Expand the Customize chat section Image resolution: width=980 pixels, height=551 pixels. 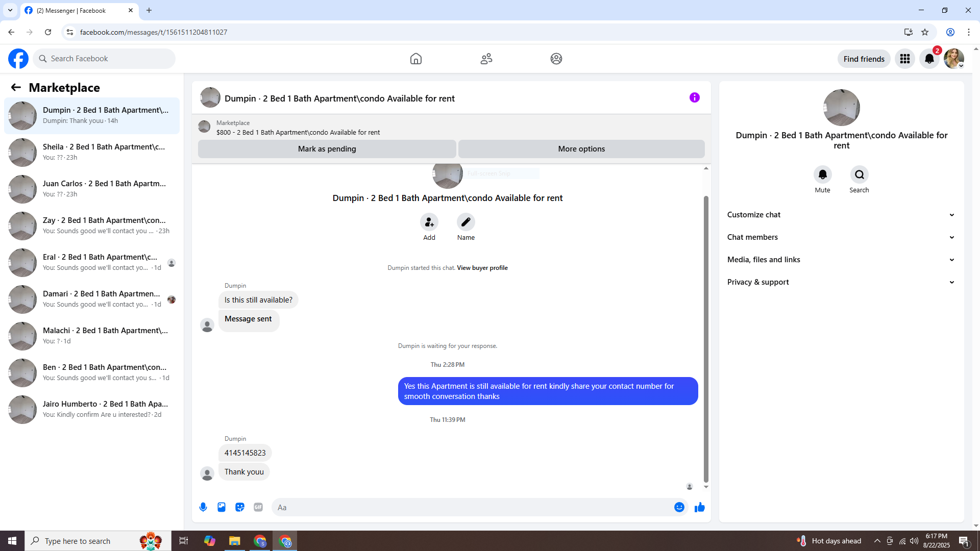tap(841, 215)
